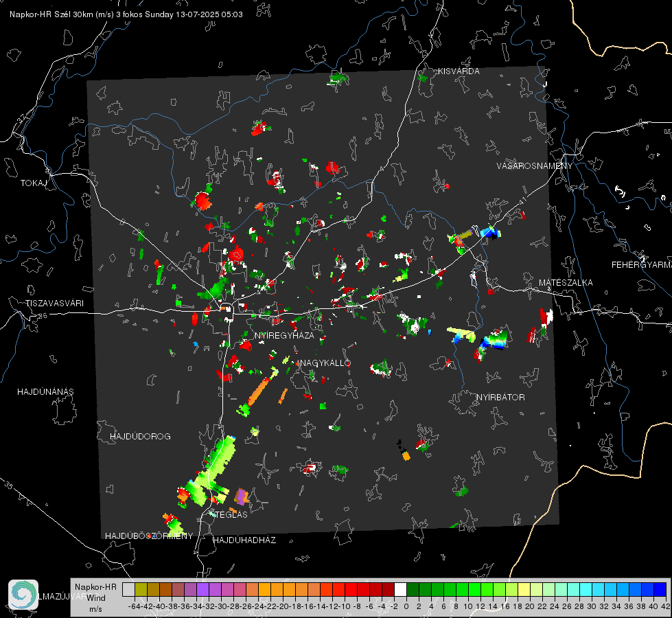Click the HAJDÚHADHÁZ town label

pyautogui.click(x=244, y=540)
